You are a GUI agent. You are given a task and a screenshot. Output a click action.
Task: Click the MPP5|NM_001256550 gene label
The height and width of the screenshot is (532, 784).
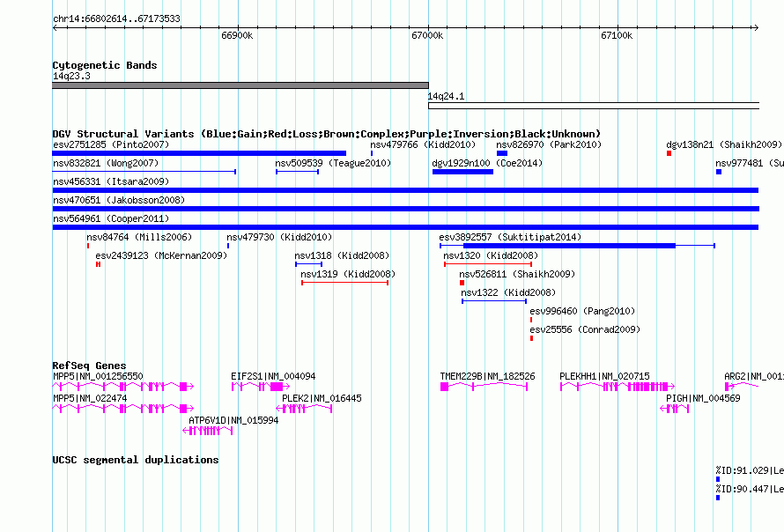[98, 376]
